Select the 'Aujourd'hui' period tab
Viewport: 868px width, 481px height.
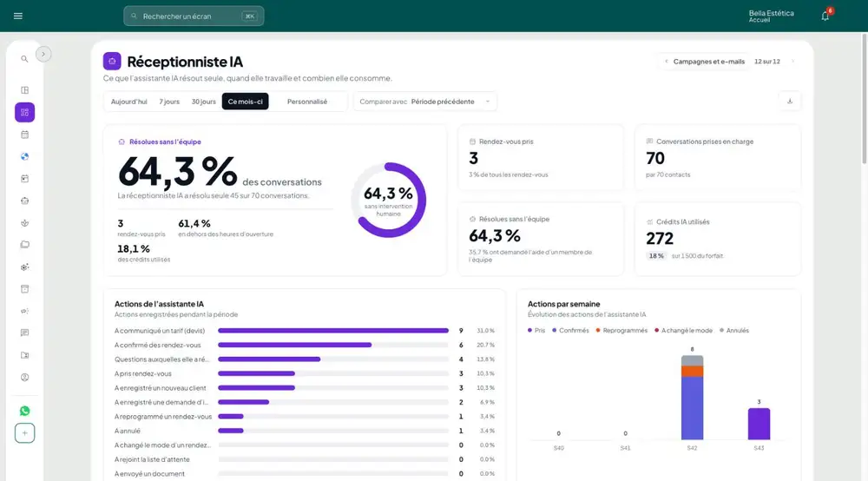[x=129, y=102]
